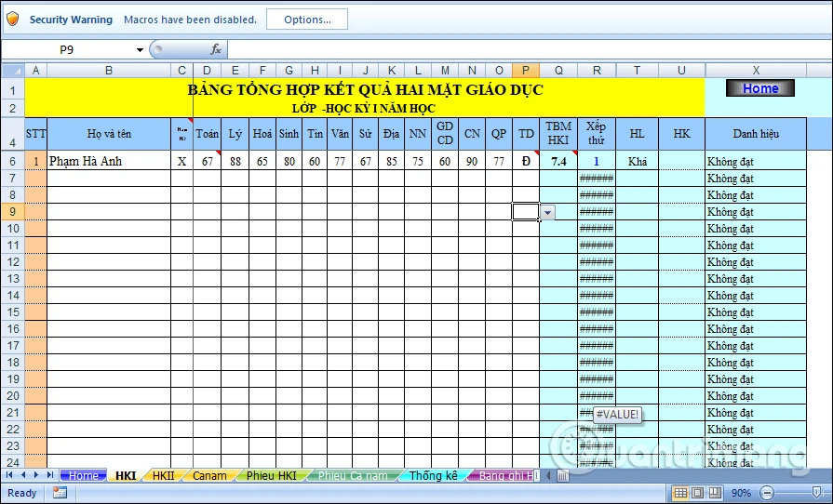This screenshot has width=833, height=504.
Task: Click the CN score 90 in row 6
Action: [x=472, y=161]
